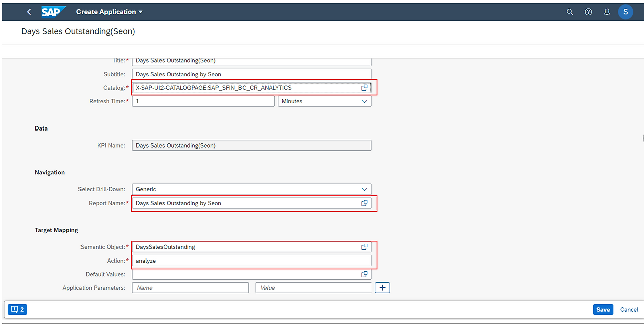Image resolution: width=644 pixels, height=324 pixels.
Task: Select the Data section heading
Action: click(x=41, y=128)
